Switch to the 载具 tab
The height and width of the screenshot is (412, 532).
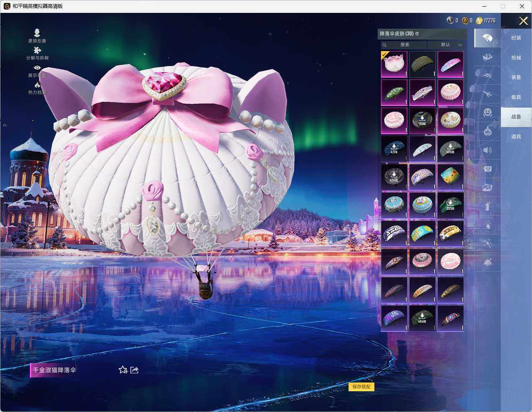coord(516,97)
